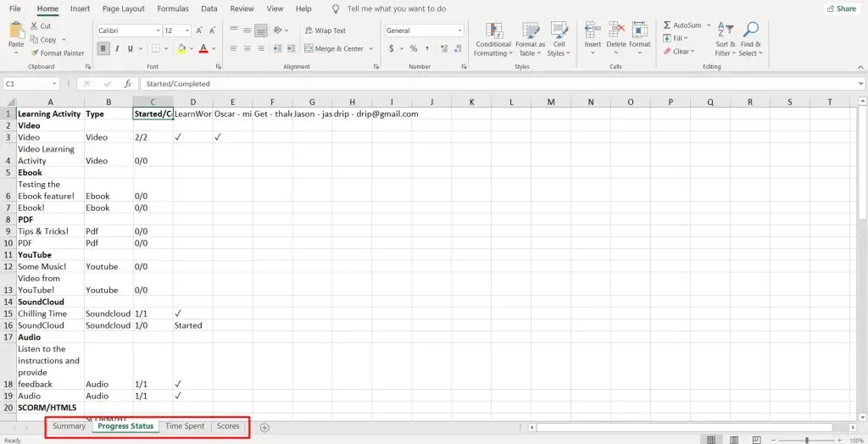This screenshot has width=868, height=444.
Task: Expand the General number format dropdown
Action: (x=459, y=31)
